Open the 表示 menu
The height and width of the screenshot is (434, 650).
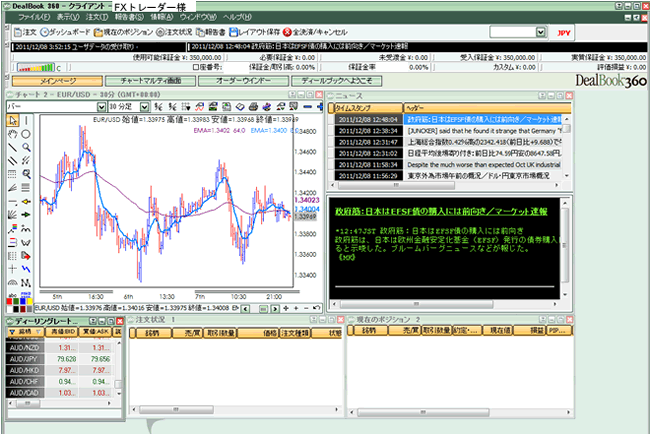[x=68, y=17]
